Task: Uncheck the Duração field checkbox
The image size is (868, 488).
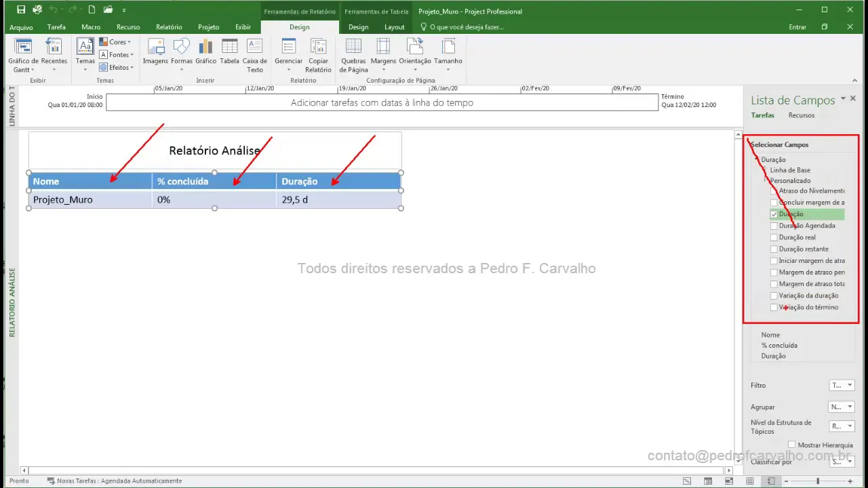Action: tap(774, 214)
